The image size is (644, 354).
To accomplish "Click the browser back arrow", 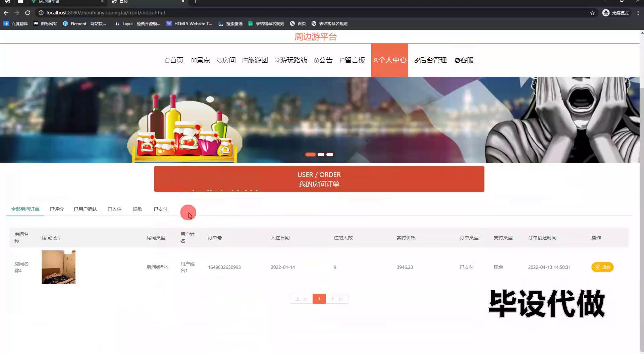I will tap(6, 13).
